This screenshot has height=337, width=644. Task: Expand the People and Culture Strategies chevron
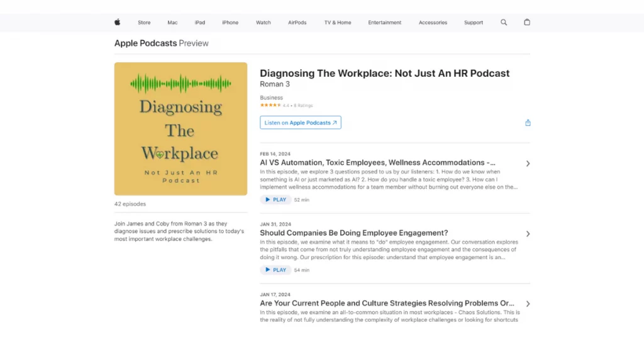[x=528, y=304]
